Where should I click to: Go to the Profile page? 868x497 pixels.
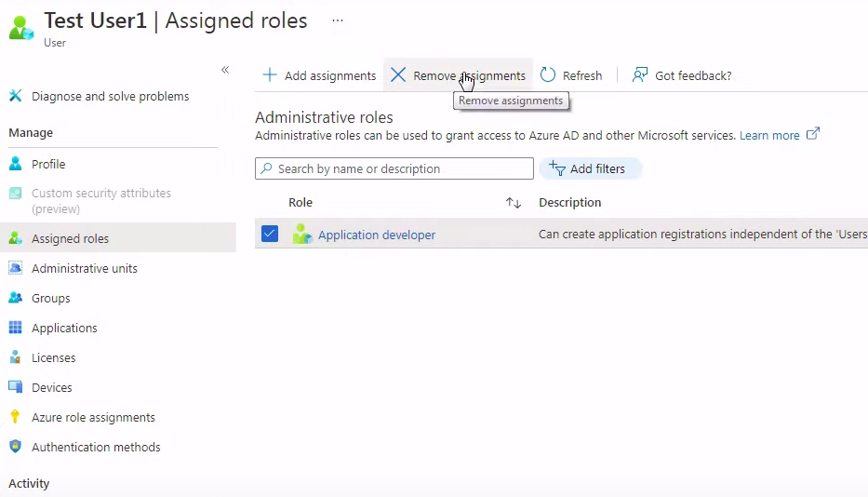click(48, 164)
